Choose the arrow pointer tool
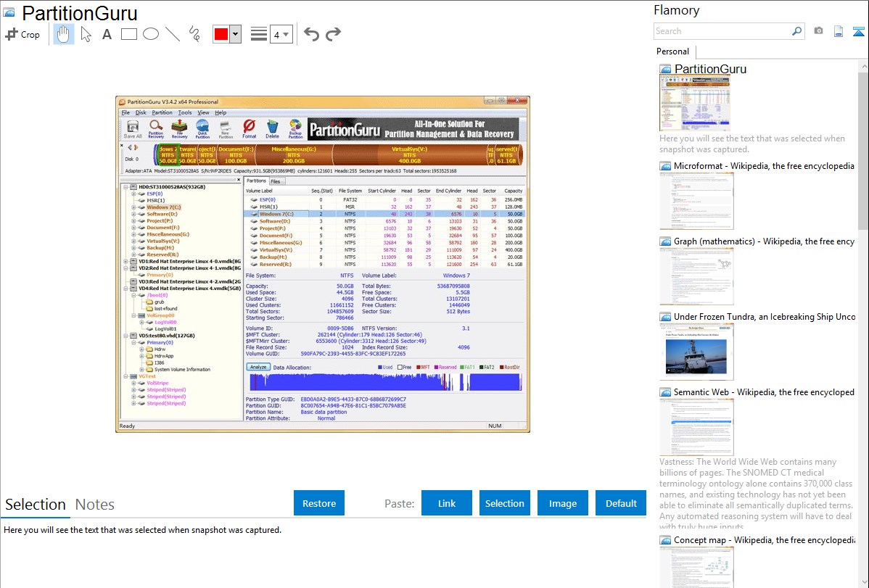 tap(86, 34)
